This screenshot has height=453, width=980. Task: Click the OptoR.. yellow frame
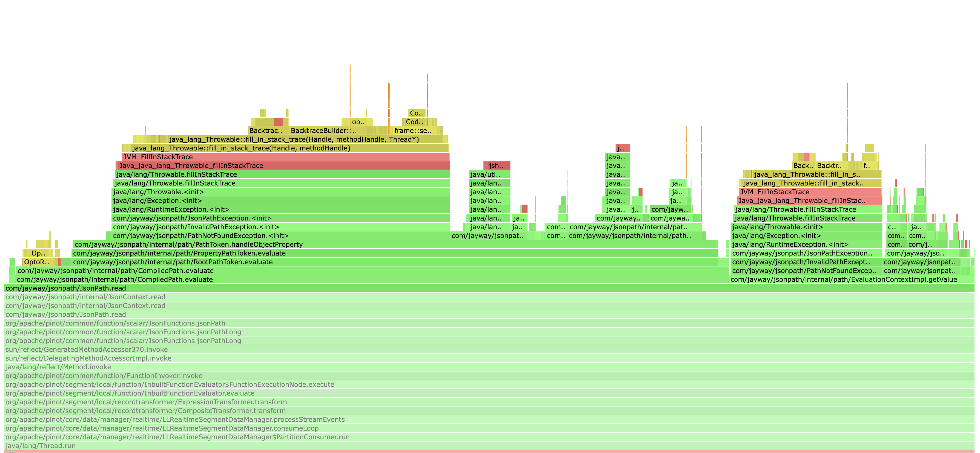coord(36,262)
